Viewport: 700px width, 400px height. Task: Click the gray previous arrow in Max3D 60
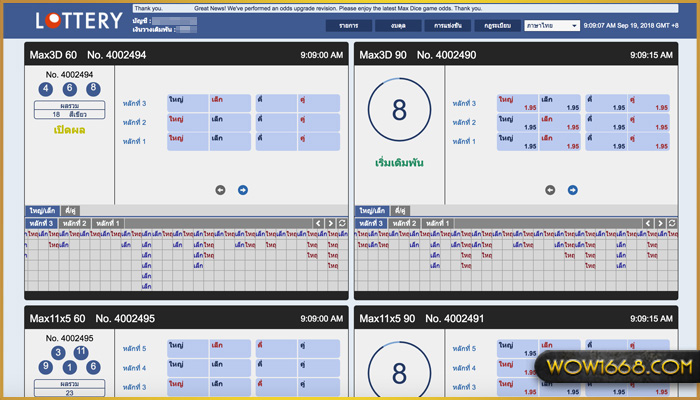221,190
